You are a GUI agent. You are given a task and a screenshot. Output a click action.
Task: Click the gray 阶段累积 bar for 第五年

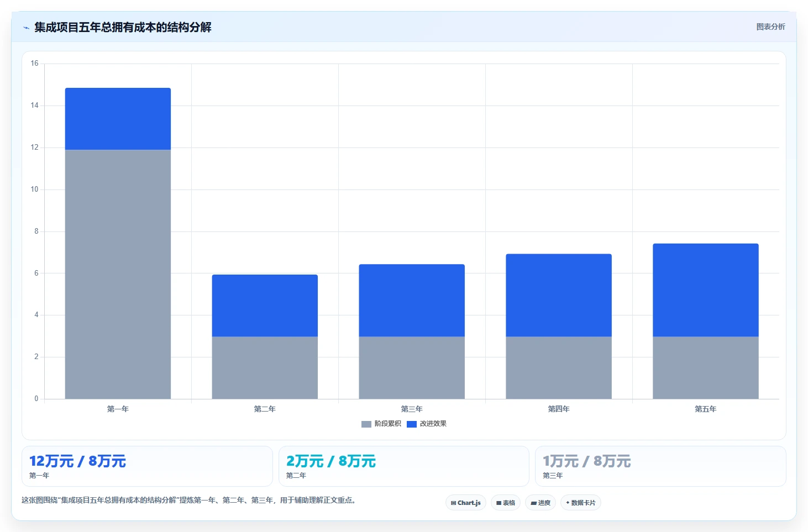[x=706, y=367]
